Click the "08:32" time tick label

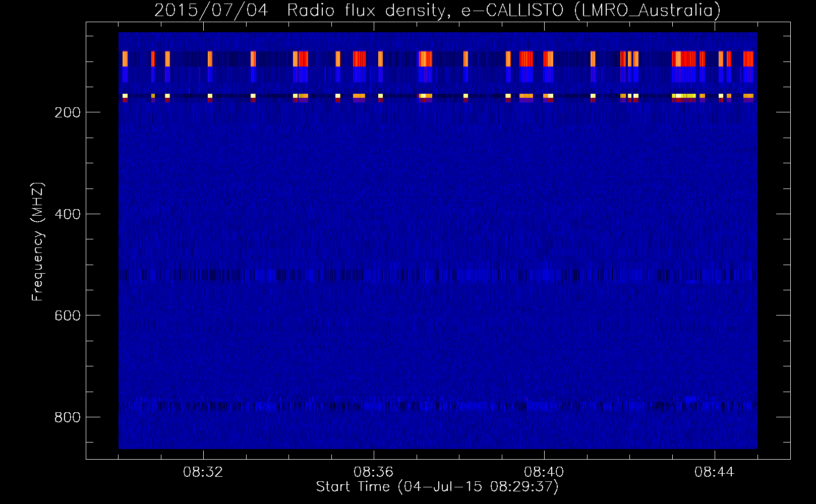[203, 472]
